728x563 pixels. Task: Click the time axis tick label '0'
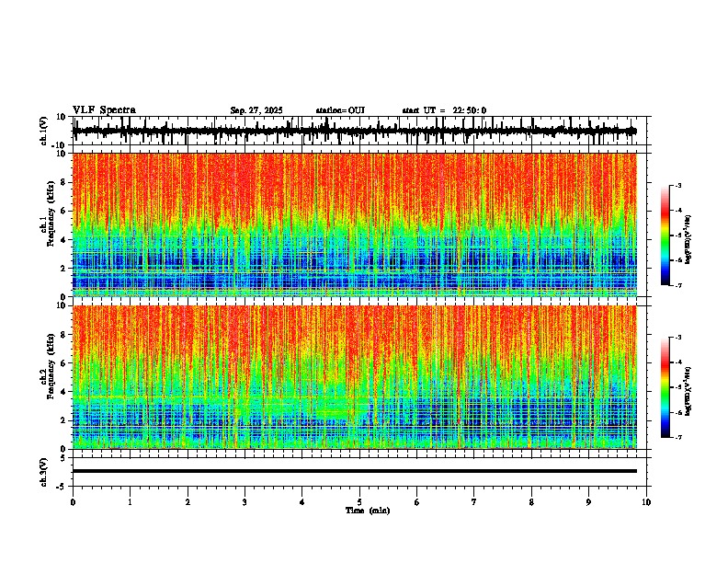click(x=73, y=502)
